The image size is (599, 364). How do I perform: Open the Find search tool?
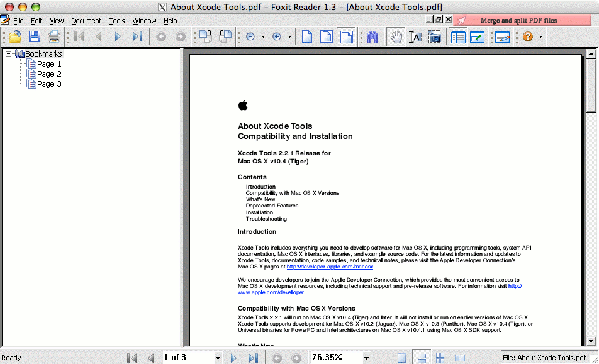click(372, 36)
